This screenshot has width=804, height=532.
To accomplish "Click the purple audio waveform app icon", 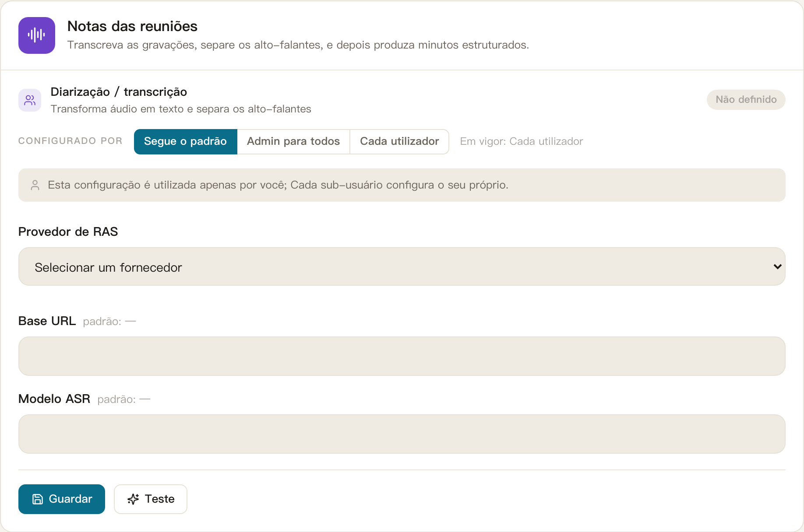I will coord(37,35).
